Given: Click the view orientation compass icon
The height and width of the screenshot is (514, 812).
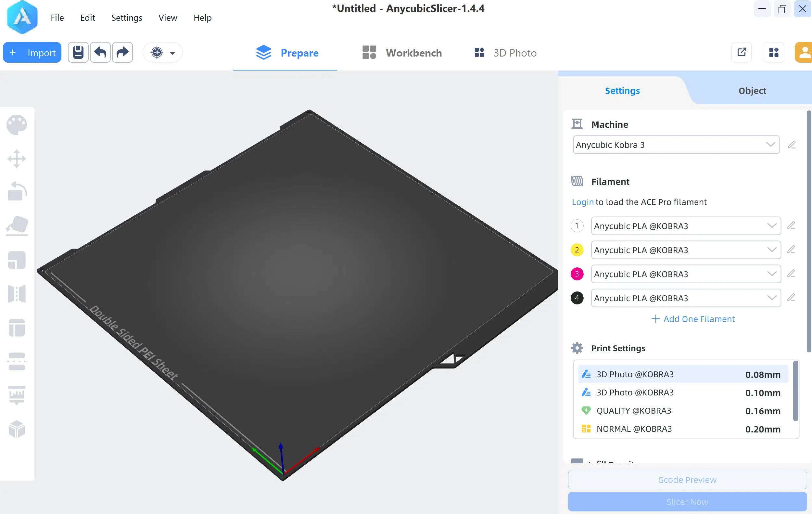Looking at the screenshot, I should coord(157,52).
